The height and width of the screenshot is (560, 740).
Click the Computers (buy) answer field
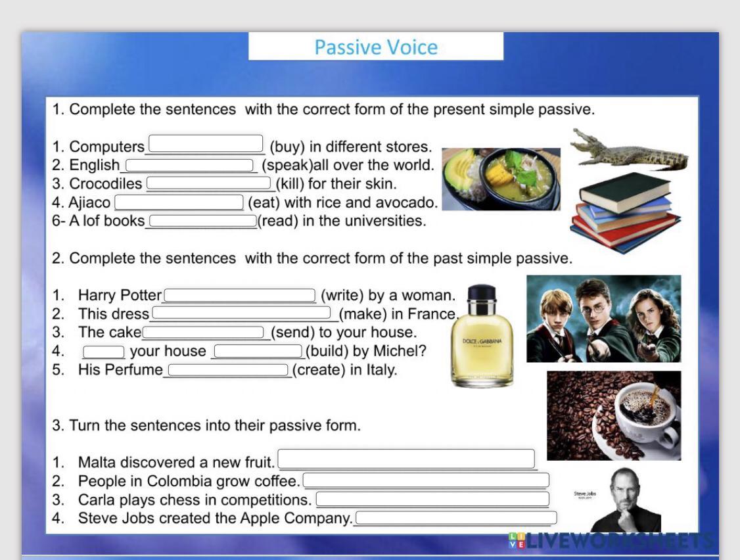(x=206, y=143)
